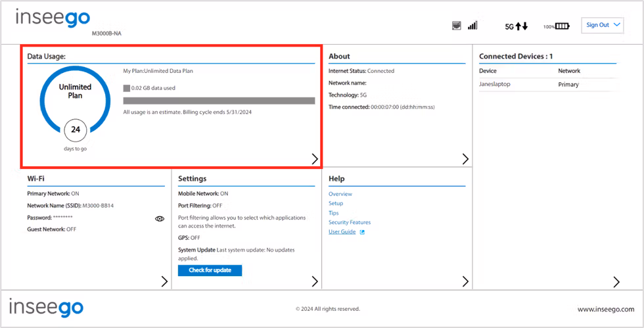Show the Wi-Fi password with the eye icon

tap(160, 219)
